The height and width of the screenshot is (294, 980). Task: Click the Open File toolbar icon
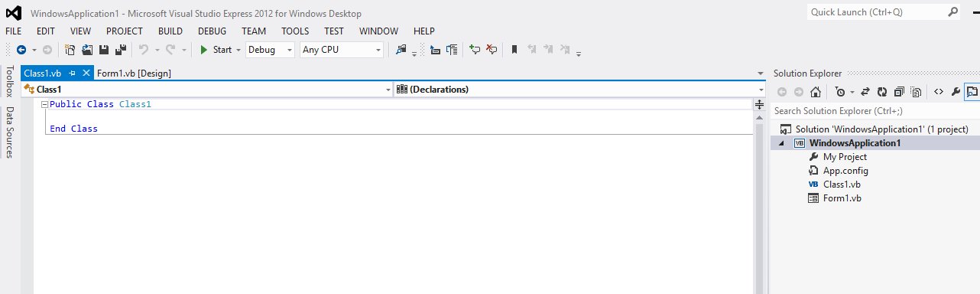[x=87, y=50]
